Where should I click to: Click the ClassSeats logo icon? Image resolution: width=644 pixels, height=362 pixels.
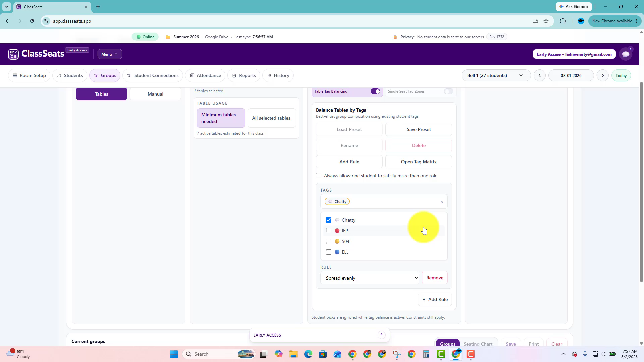click(13, 54)
